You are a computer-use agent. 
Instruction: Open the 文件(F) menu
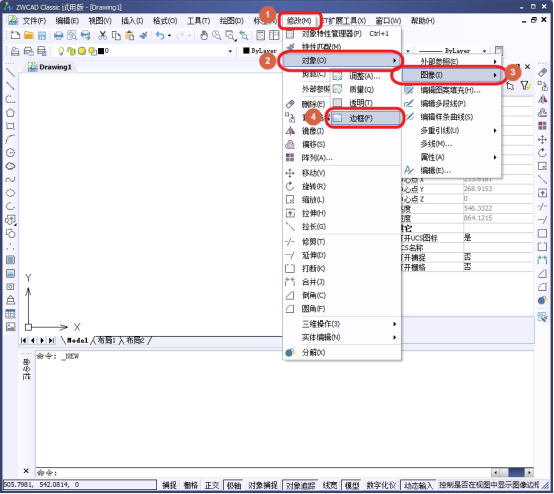point(34,21)
